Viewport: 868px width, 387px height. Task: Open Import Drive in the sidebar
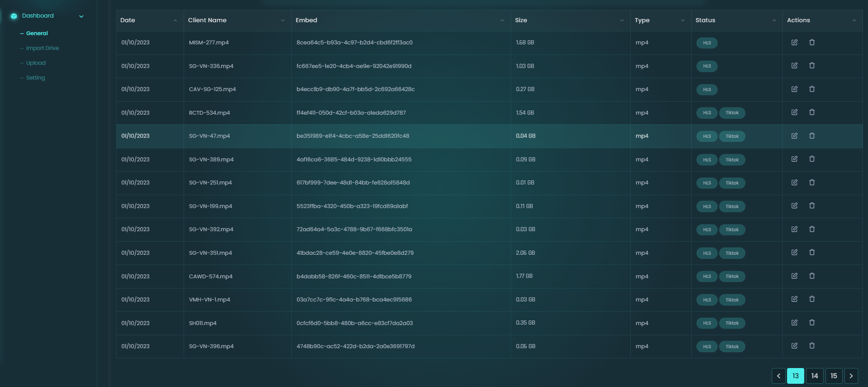[43, 48]
